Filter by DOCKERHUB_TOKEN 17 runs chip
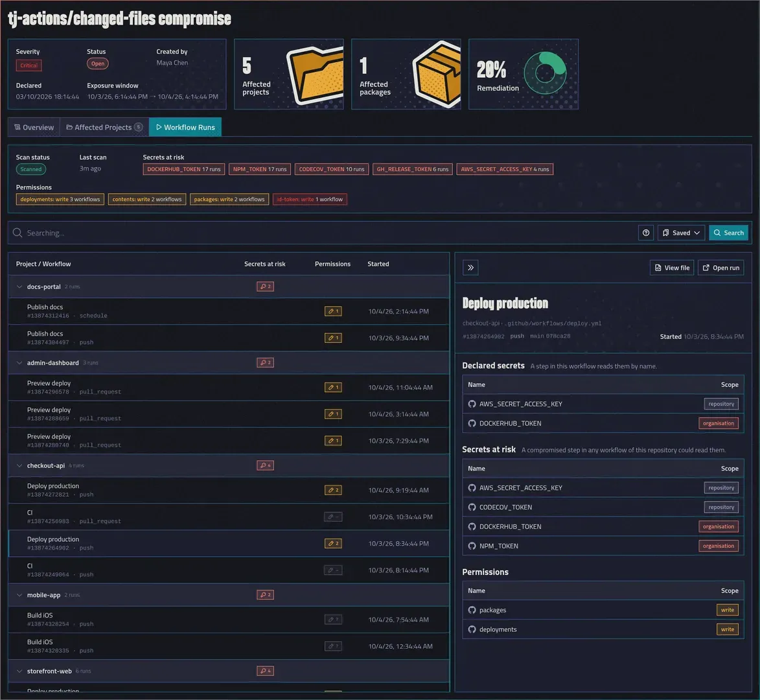760x700 pixels. coord(184,169)
